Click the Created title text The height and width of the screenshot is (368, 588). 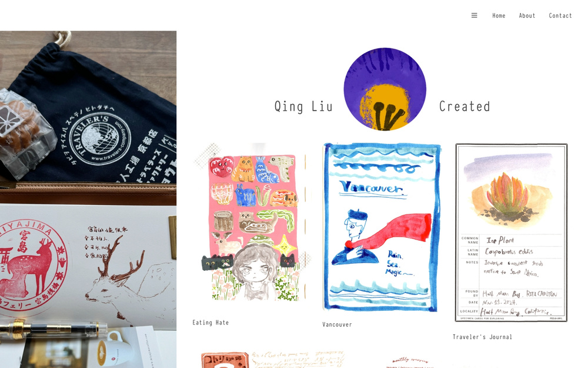[465, 107]
